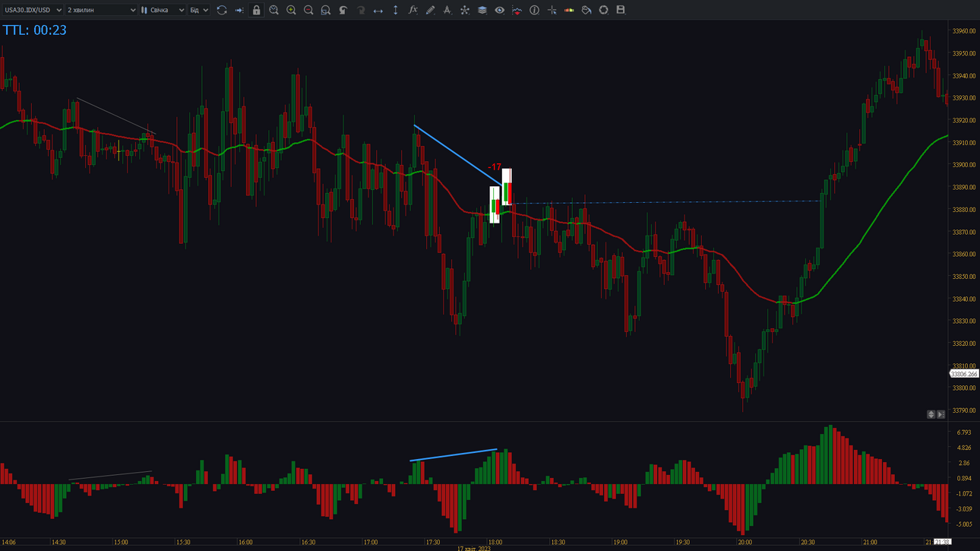Screen dimensions: 980x551
Task: Click the redo arrow icon
Action: click(361, 10)
